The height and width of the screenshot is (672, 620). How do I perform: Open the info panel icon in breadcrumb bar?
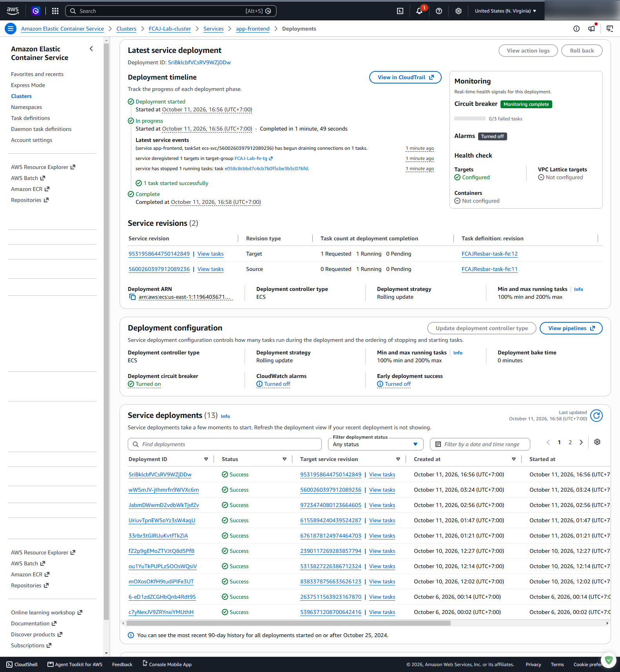coord(576,29)
